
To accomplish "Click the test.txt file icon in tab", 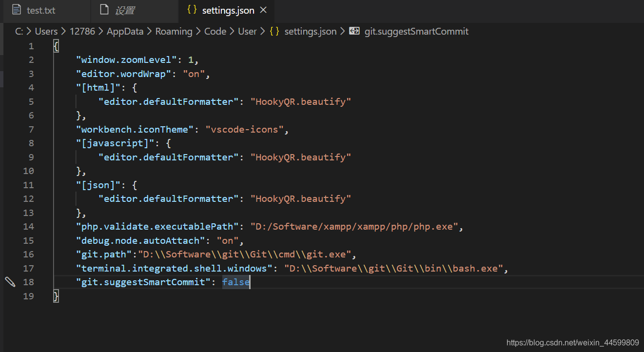I will click(x=17, y=10).
